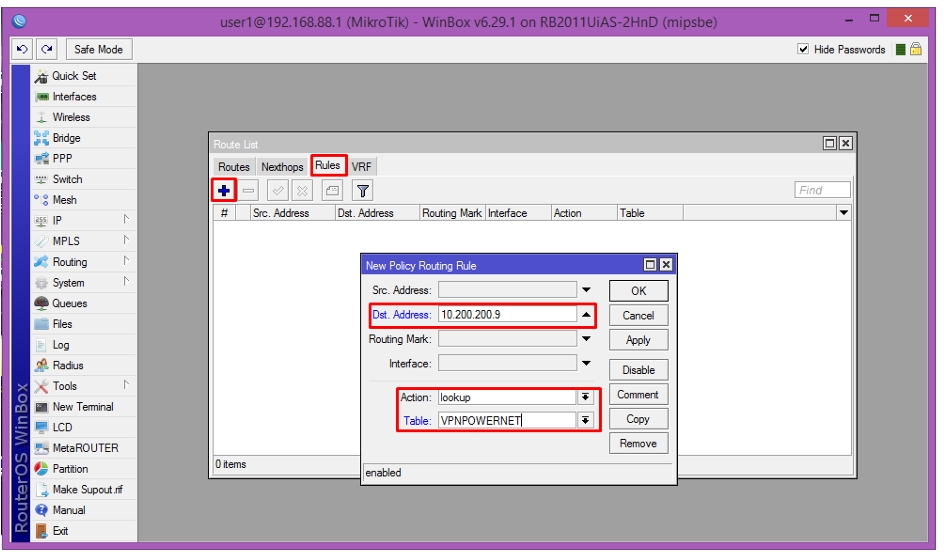Click the padlock icon at top right
The width and height of the screenshot is (944, 557).
tap(916, 49)
